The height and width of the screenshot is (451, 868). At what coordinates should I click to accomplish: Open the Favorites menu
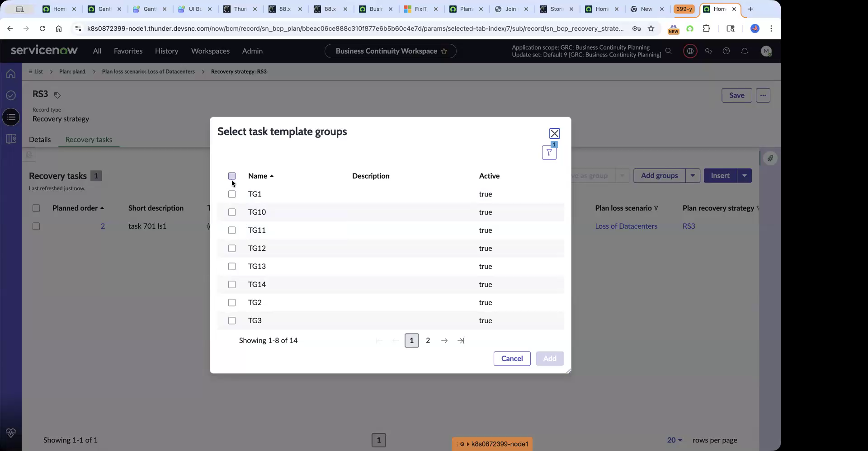pyautogui.click(x=128, y=51)
